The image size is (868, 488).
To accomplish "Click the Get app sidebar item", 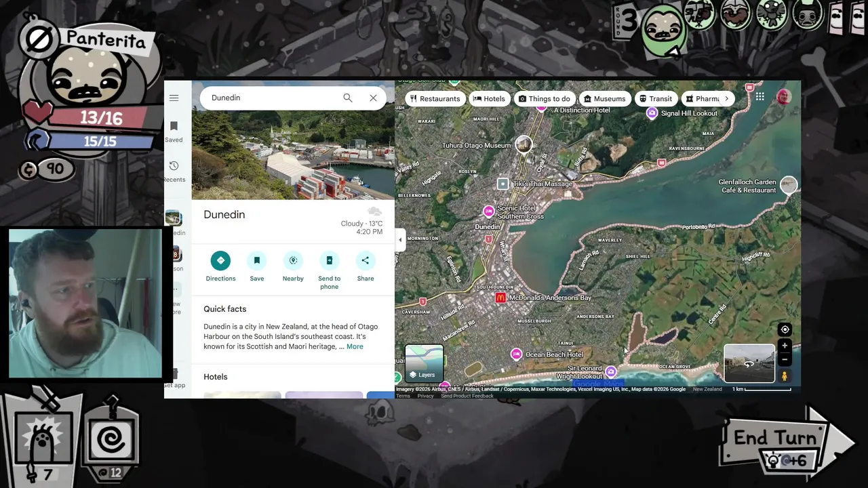I will 174,378.
